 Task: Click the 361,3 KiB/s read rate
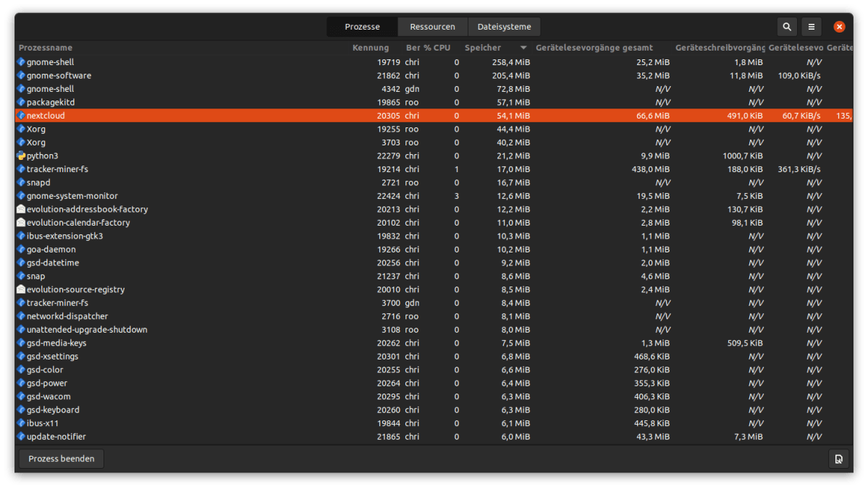click(799, 169)
